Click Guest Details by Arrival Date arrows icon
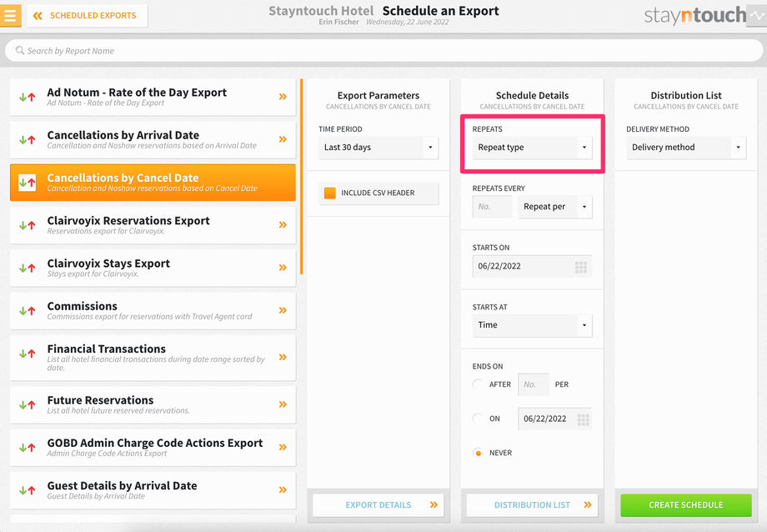This screenshot has height=532, width=767. click(x=28, y=490)
